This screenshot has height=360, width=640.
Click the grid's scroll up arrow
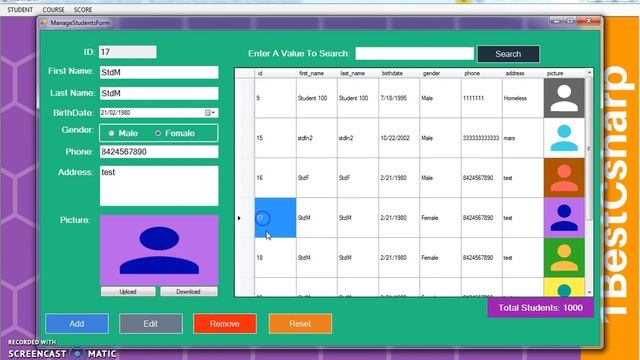pyautogui.click(x=589, y=73)
